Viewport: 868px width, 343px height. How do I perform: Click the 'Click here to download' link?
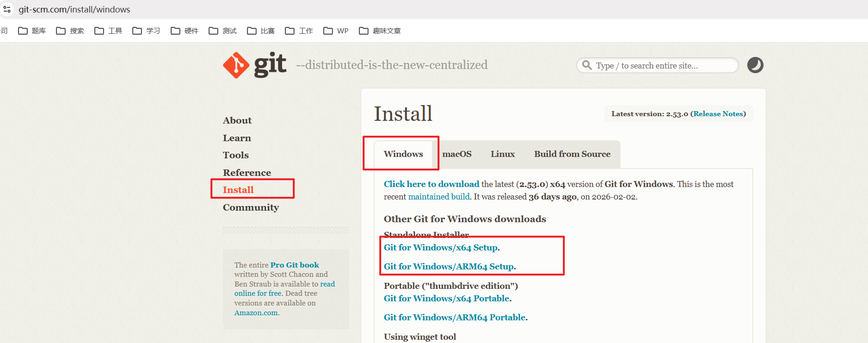tap(431, 184)
